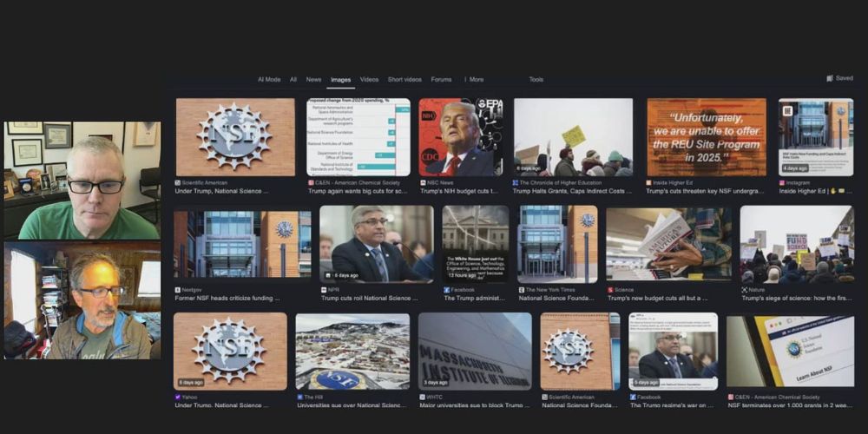Open 'Trump's NIH budget cuts' link
868x434 pixels.
(459, 191)
